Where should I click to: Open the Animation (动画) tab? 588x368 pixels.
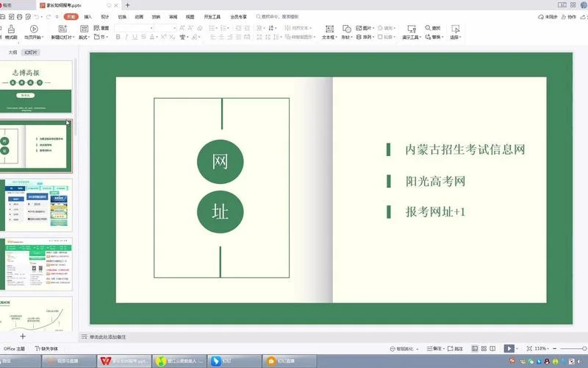pos(139,17)
